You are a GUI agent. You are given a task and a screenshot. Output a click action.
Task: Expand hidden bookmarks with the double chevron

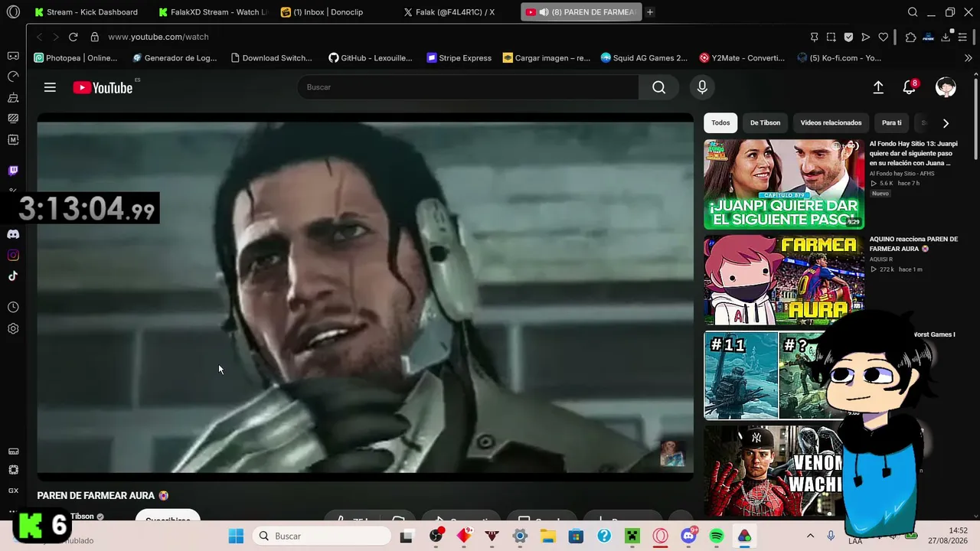[968, 58]
